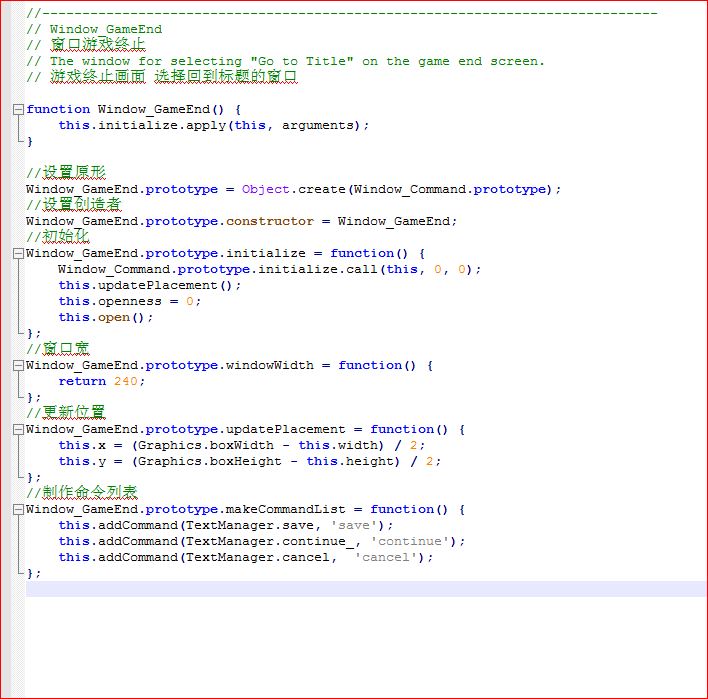Click the dashed comment separator line at top
The image size is (708, 699).
(342, 14)
